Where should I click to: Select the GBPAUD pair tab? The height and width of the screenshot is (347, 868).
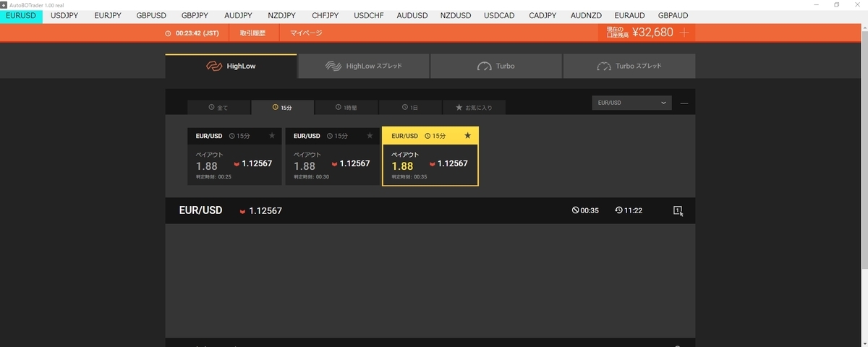point(673,15)
